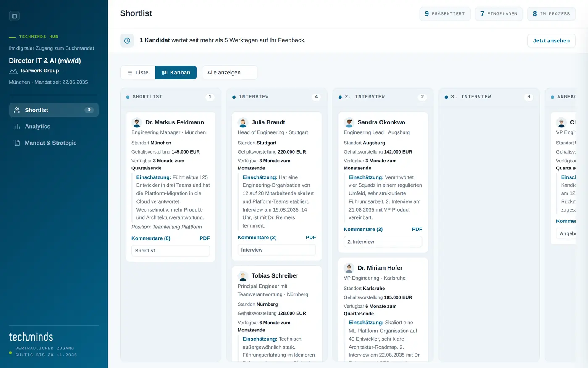Click the 'SHORTLIST' column header
588x368 pixels.
pos(147,97)
